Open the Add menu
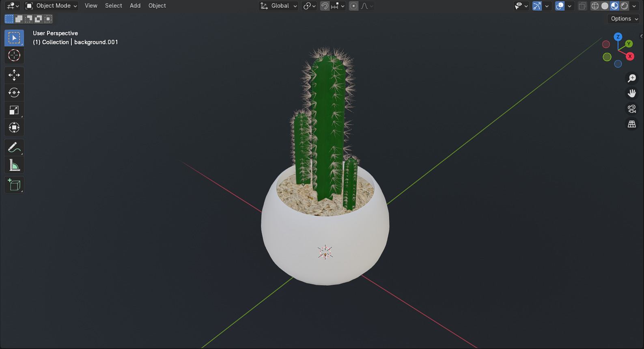644x349 pixels. tap(135, 6)
